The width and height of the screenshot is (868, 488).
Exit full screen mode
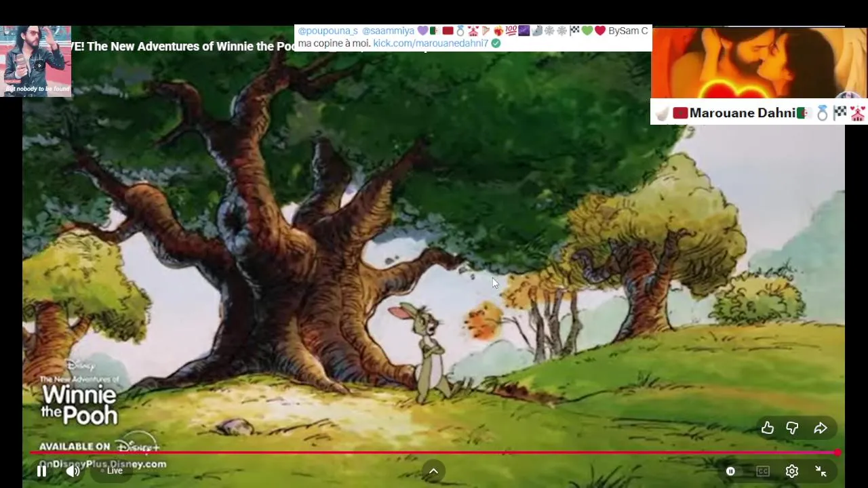(821, 471)
